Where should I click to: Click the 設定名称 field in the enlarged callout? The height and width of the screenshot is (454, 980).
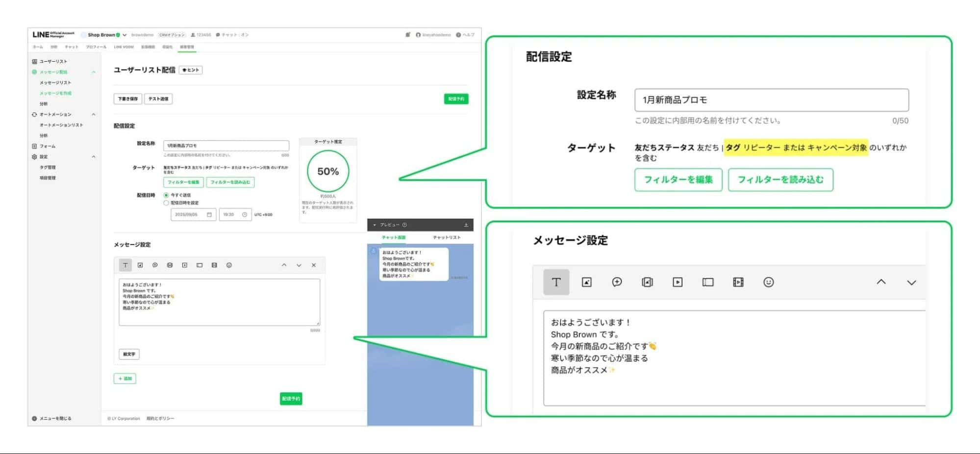pyautogui.click(x=771, y=100)
